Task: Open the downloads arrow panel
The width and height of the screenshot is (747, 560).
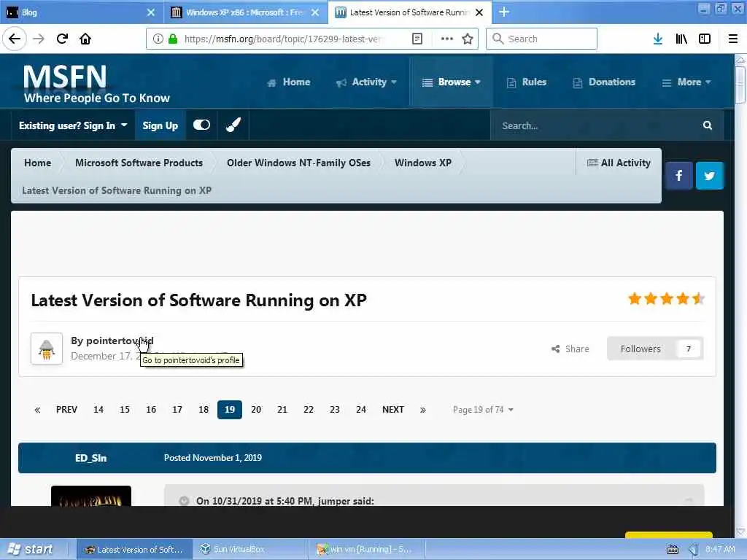Action: (x=658, y=39)
